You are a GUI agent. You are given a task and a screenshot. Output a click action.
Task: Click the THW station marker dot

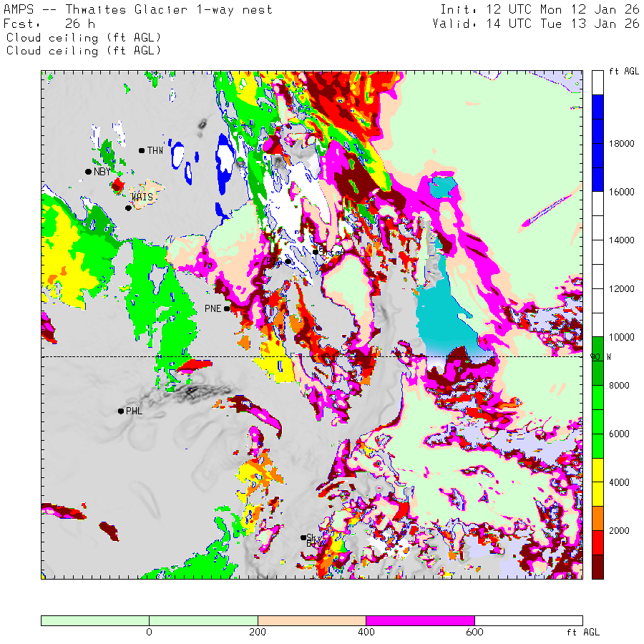pyautogui.click(x=142, y=150)
